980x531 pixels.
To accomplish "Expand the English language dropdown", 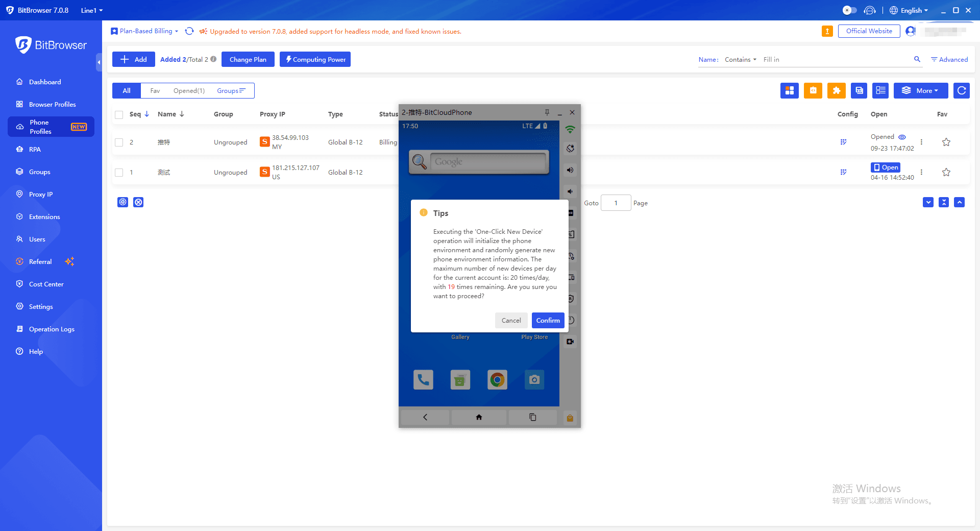I will (x=909, y=10).
